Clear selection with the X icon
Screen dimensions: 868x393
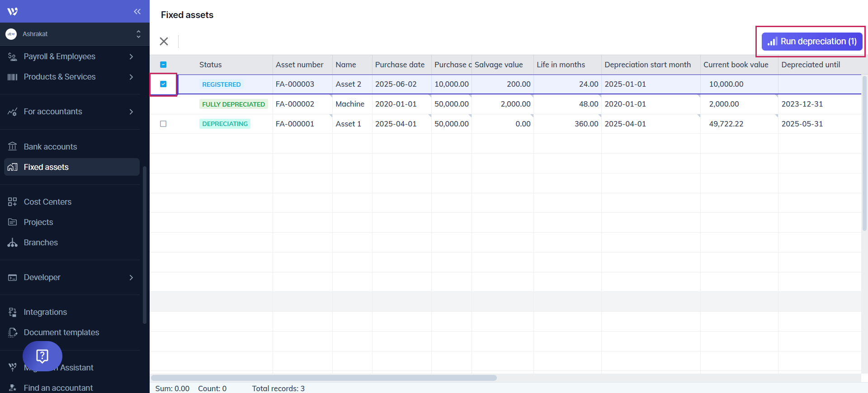click(164, 42)
